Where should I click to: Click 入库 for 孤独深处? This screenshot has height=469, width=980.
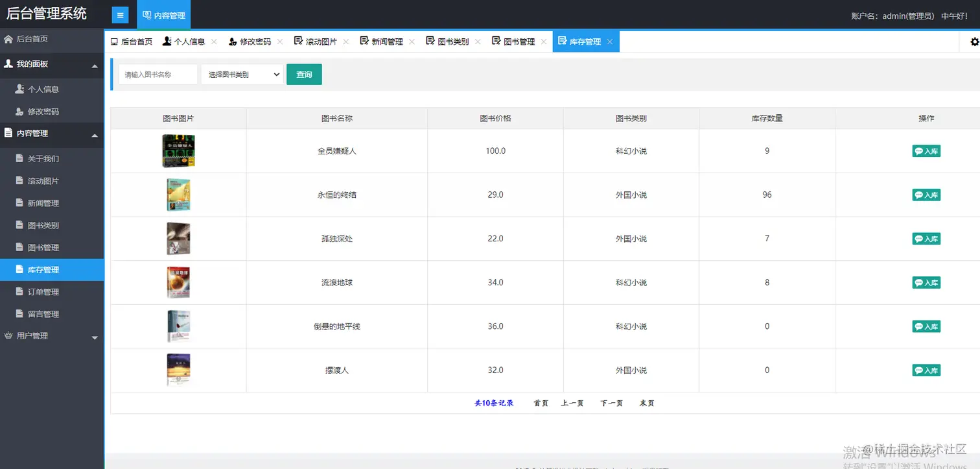click(926, 239)
